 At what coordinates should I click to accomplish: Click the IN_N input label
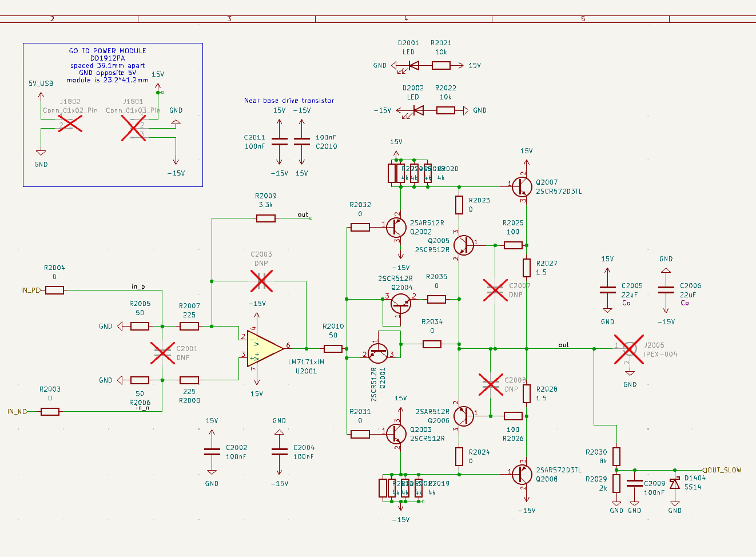(x=17, y=412)
